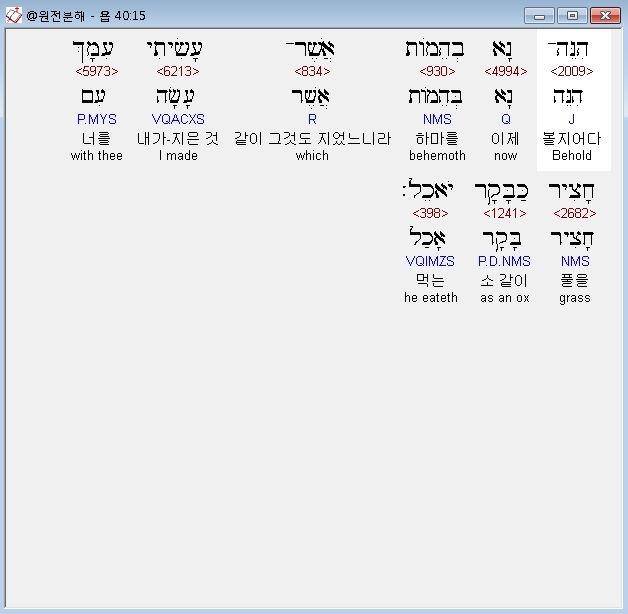
Task: Click Hebrew root word above VQIMZS
Action: (x=427, y=237)
